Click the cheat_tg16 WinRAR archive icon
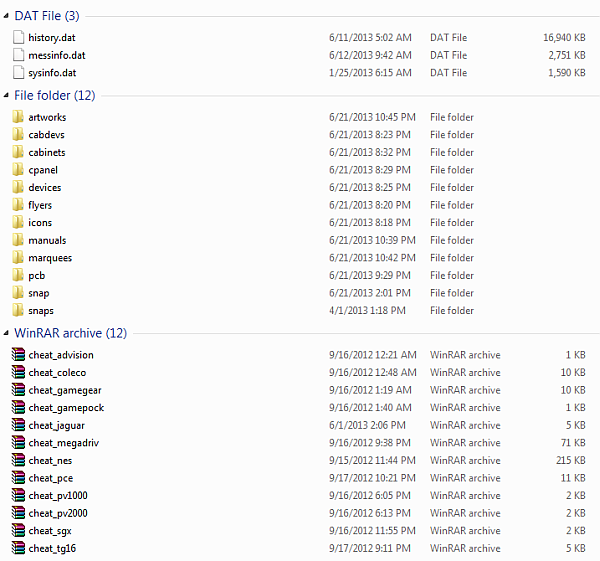 click(18, 548)
